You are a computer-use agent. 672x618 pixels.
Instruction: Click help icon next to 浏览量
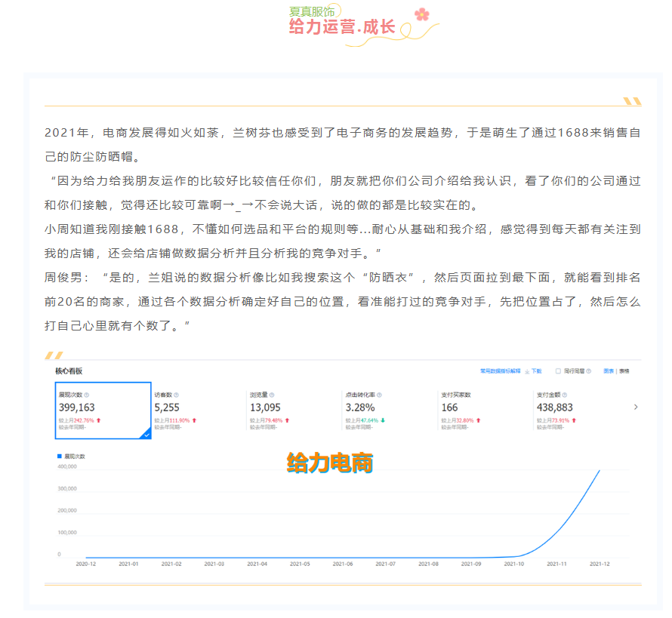point(272,395)
